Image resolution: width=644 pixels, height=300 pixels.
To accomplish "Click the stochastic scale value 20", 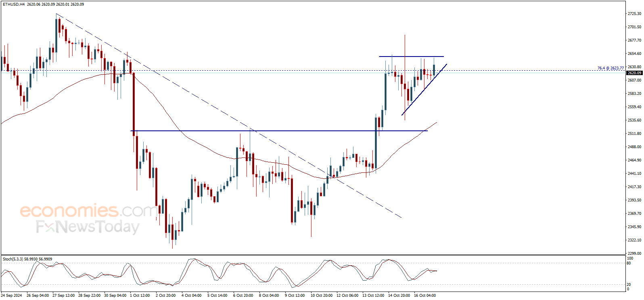I will pos(629,285).
